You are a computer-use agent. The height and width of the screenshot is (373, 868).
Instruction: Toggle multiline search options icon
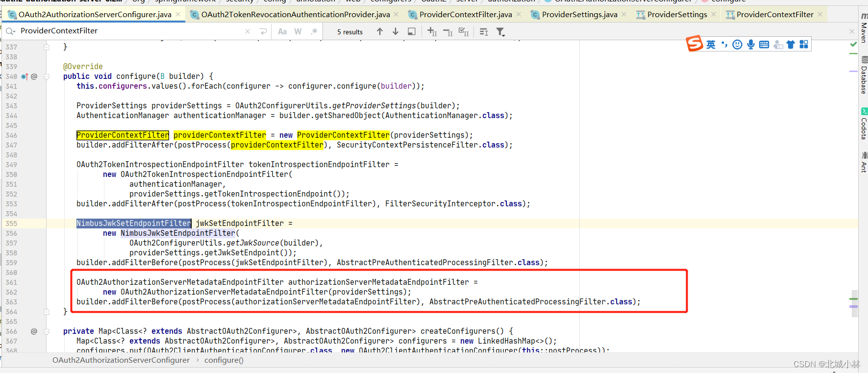pos(484,32)
